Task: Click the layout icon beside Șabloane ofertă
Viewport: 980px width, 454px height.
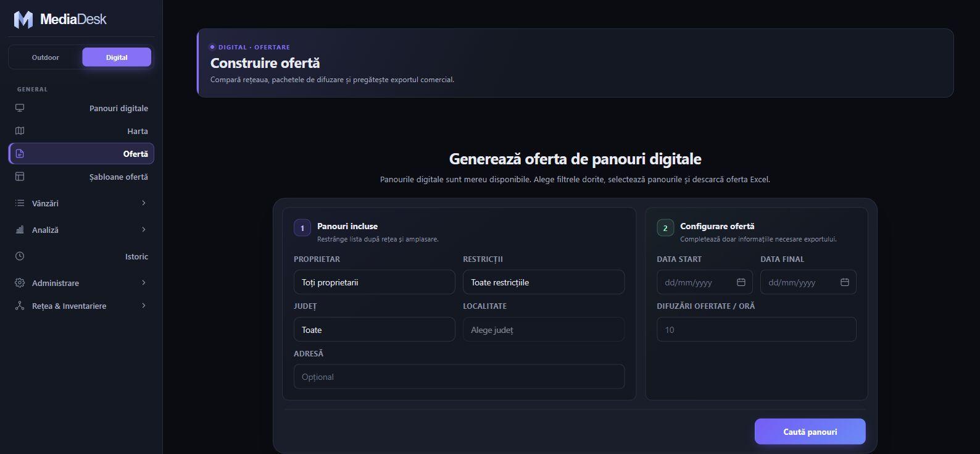Action: click(x=20, y=177)
